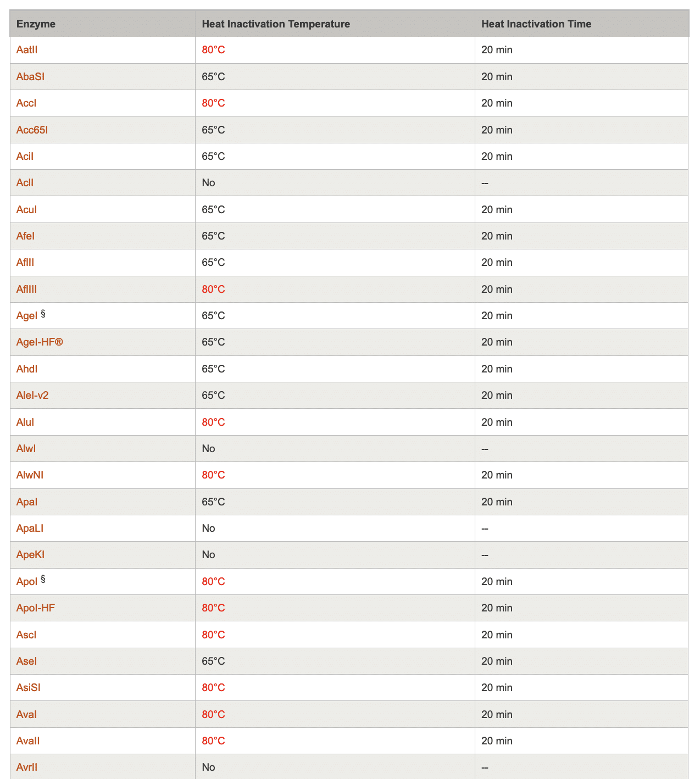The width and height of the screenshot is (700, 779).
Task: Open the ApeKI enzyme link
Action: coord(30,555)
